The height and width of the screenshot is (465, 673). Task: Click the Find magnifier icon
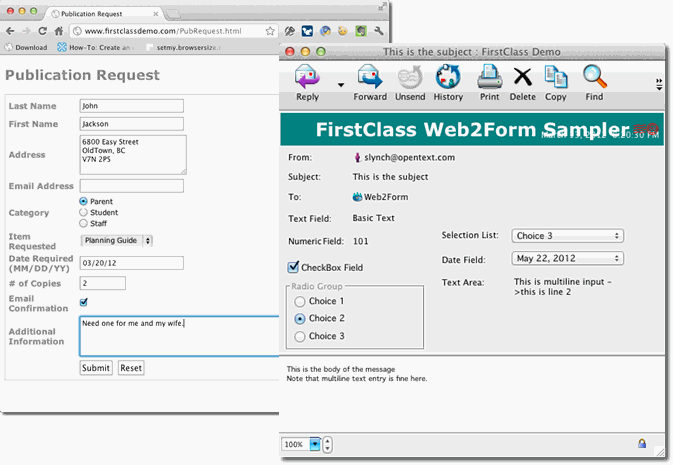click(x=594, y=78)
